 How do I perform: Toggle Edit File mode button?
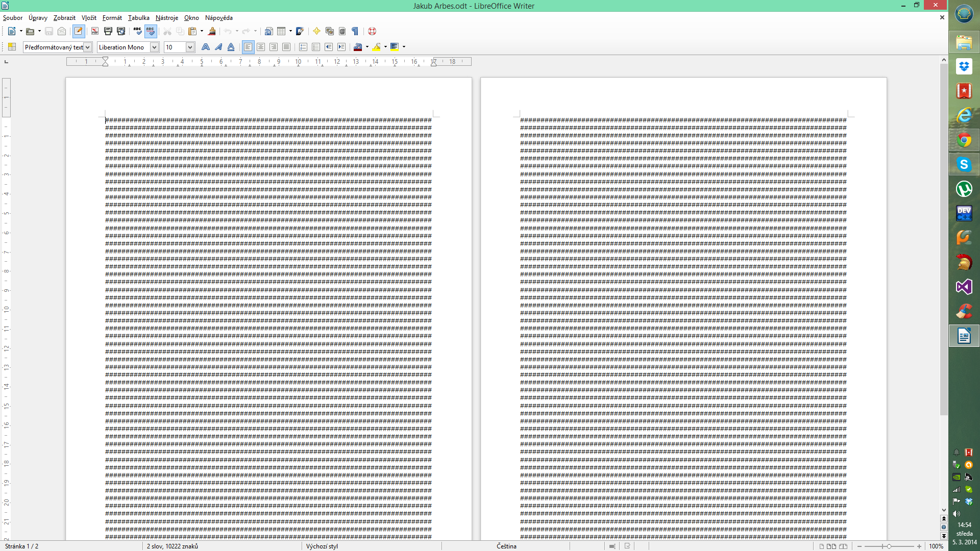(78, 32)
